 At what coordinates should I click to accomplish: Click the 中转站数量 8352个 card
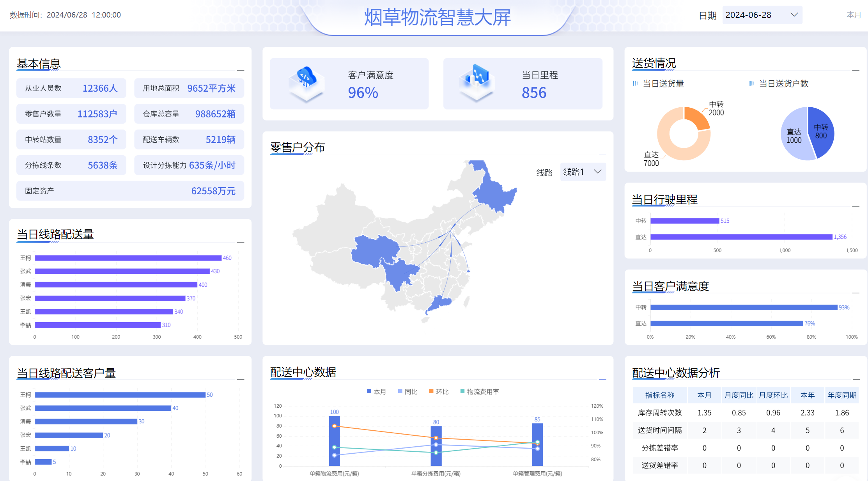point(71,140)
